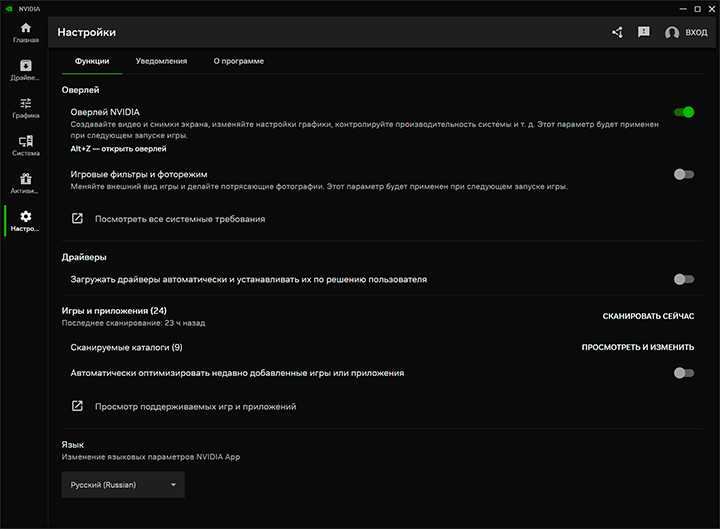Click the Настройки page title
The height and width of the screenshot is (529, 720).
pos(86,33)
